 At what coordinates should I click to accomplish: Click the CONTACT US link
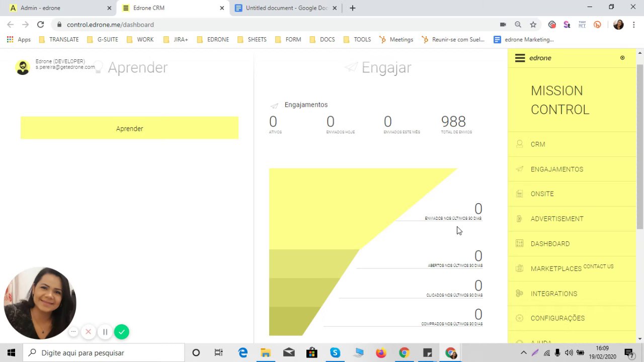tap(598, 266)
